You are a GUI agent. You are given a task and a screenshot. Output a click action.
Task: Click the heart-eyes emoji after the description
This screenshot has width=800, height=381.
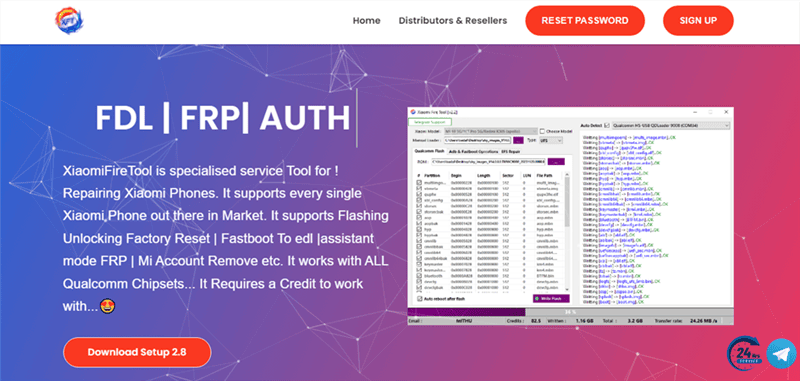click(107, 306)
